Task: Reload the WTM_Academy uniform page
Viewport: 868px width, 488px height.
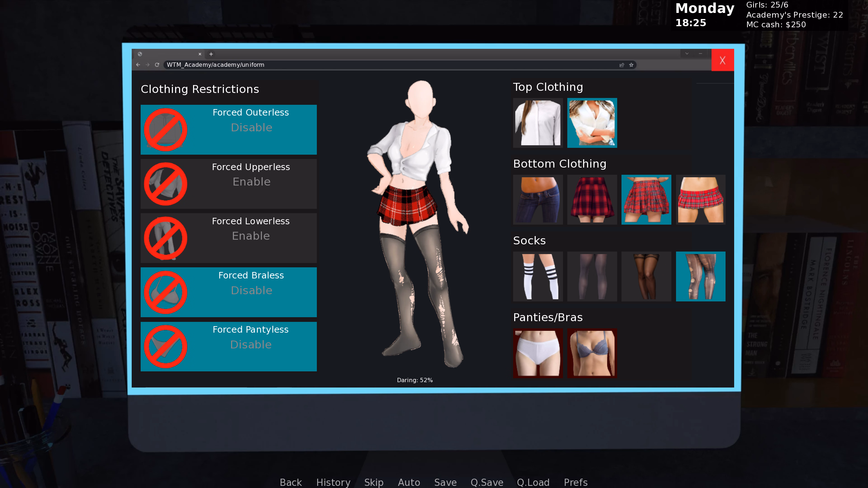Action: tap(157, 65)
